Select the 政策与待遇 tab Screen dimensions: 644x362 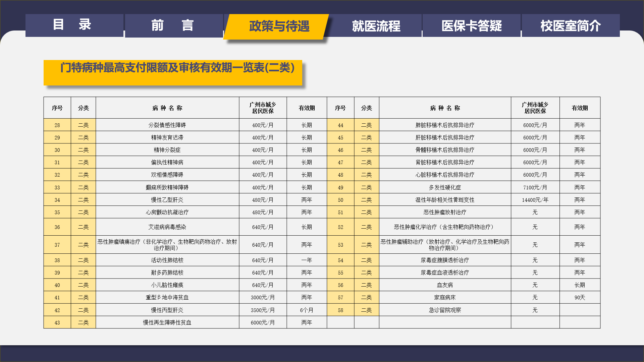coord(276,26)
